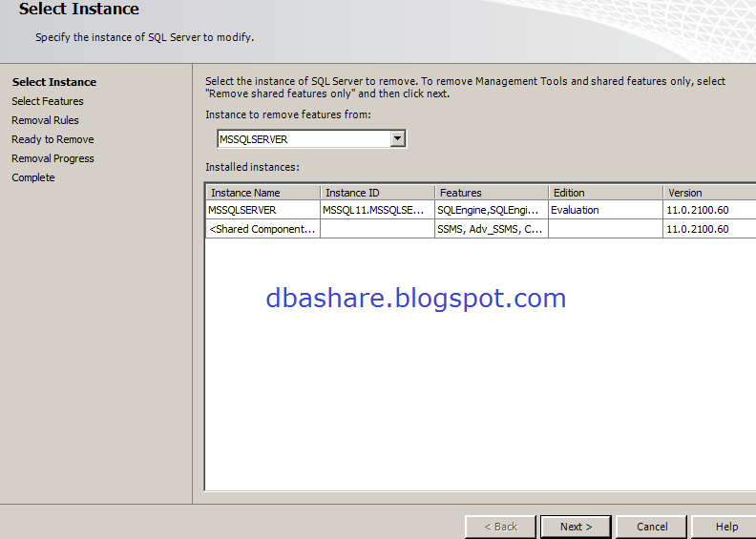This screenshot has height=539, width=756.
Task: Open the instance selection dropdown arrow
Action: coord(397,138)
